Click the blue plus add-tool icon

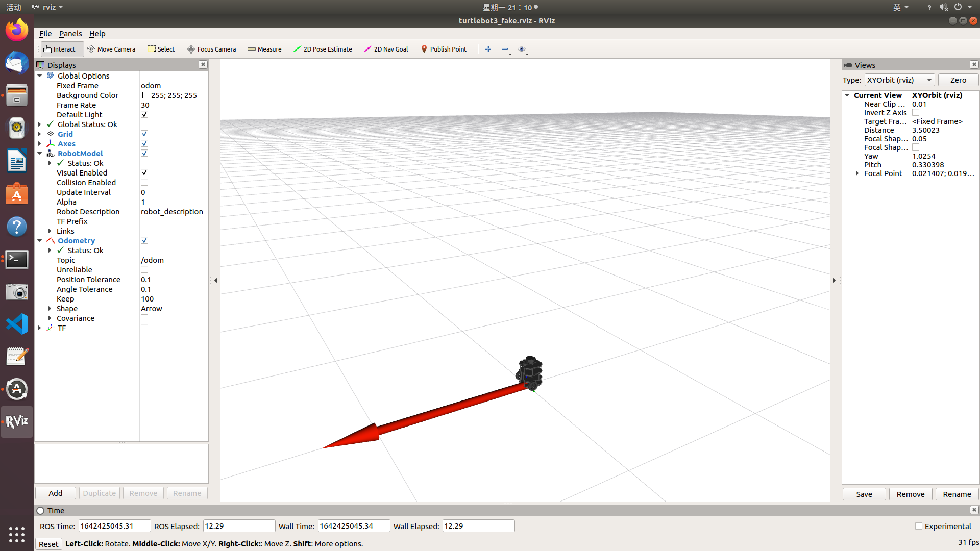coord(488,49)
